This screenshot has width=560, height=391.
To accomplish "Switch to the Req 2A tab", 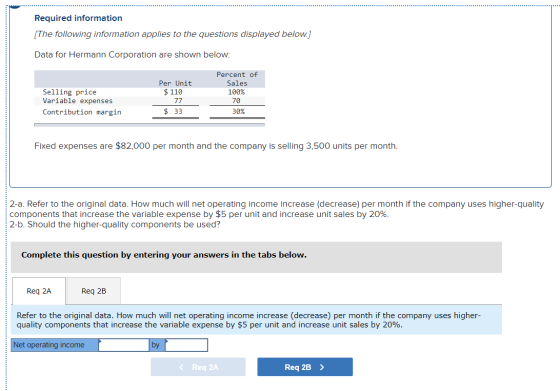I will tap(39, 291).
